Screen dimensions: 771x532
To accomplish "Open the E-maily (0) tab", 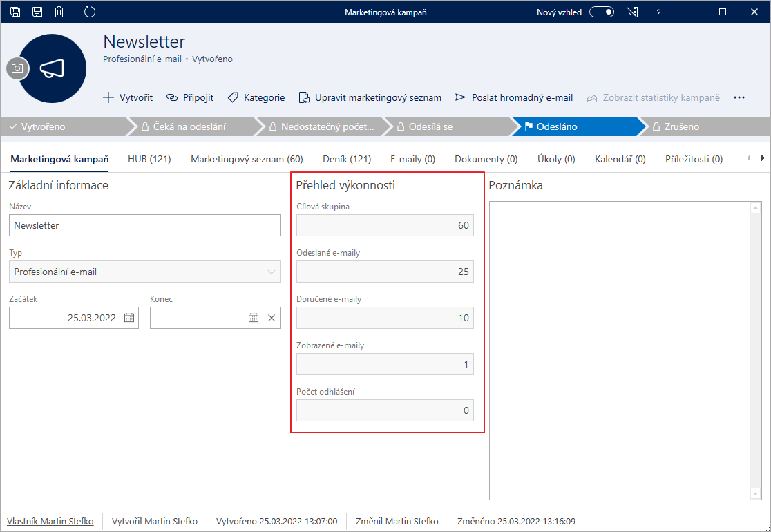I will point(412,160).
